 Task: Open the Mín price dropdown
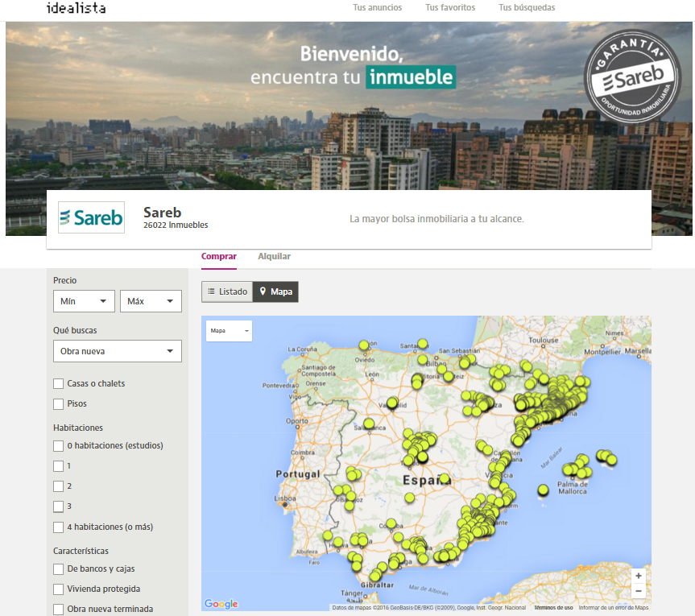[84, 300]
